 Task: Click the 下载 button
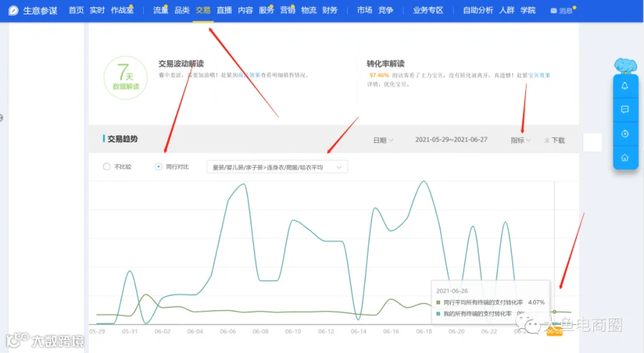(x=555, y=140)
